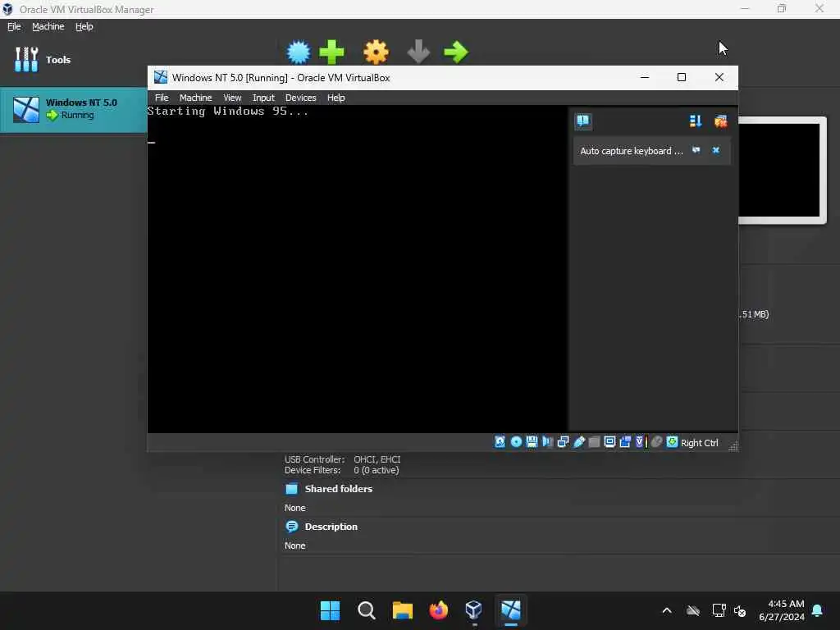Click the notification's speech-bubble details icon

click(x=696, y=151)
